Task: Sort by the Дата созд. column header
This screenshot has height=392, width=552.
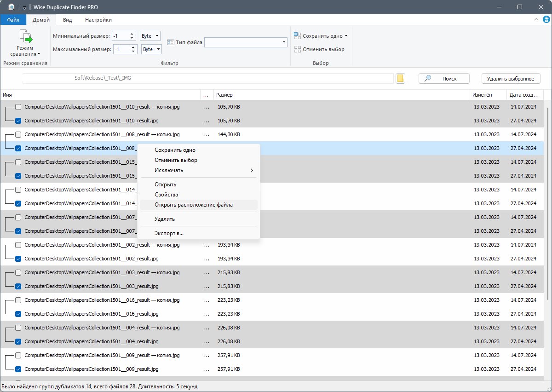Action: (x=524, y=95)
